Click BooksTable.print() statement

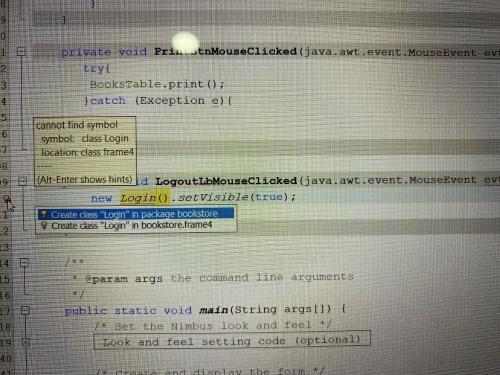pyautogui.click(x=157, y=84)
